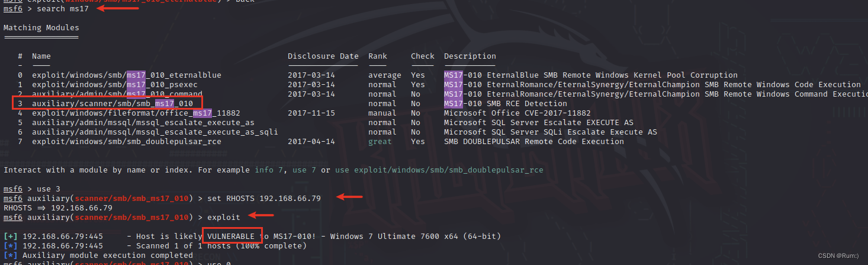868x265 pixels.
Task: Click the 'Check' column header
Action: [423, 56]
